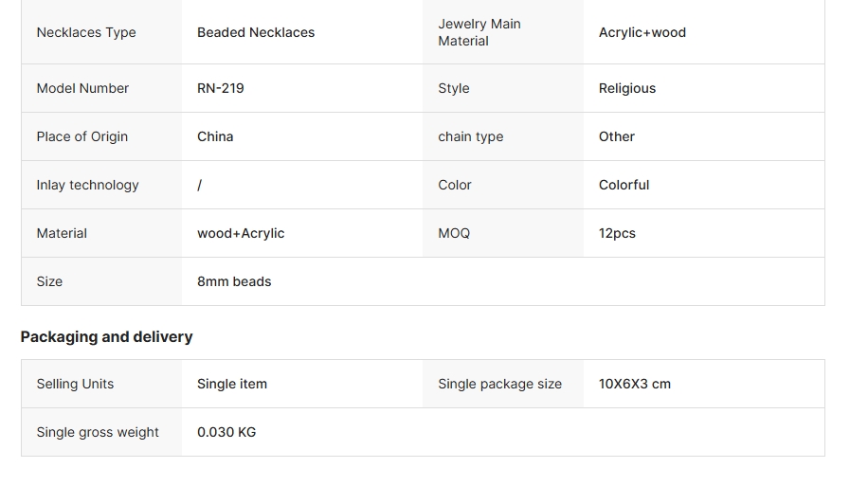Click the chain type label

pyautogui.click(x=471, y=136)
